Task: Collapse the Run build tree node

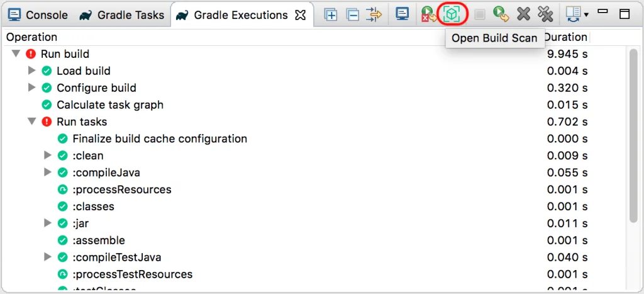Action: tap(16, 54)
